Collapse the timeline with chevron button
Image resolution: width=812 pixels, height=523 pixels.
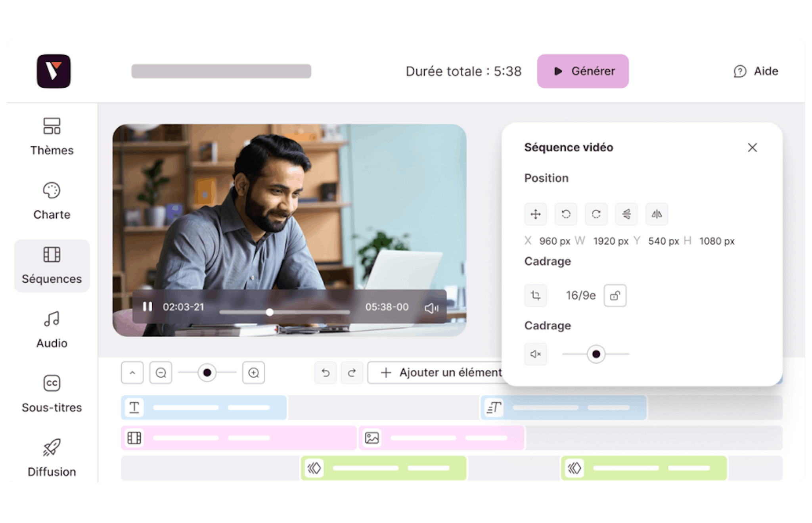tap(132, 373)
